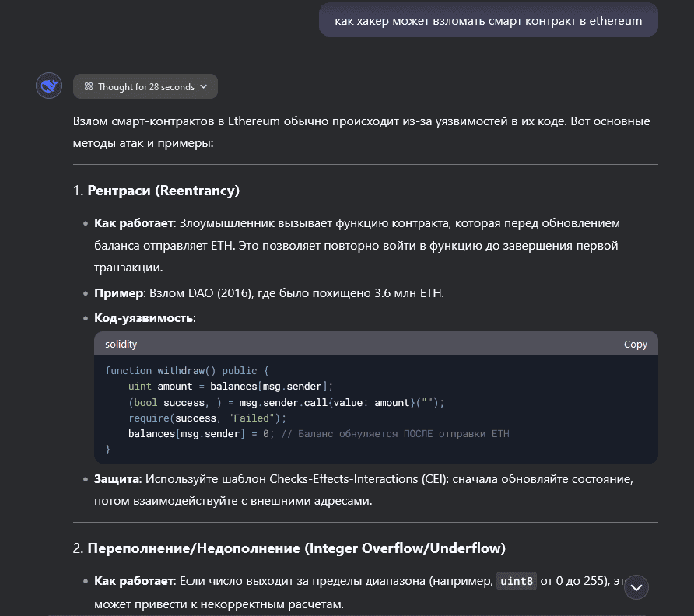Click the "Пример" DAO hack bullet
694x616 pixels.
[268, 293]
